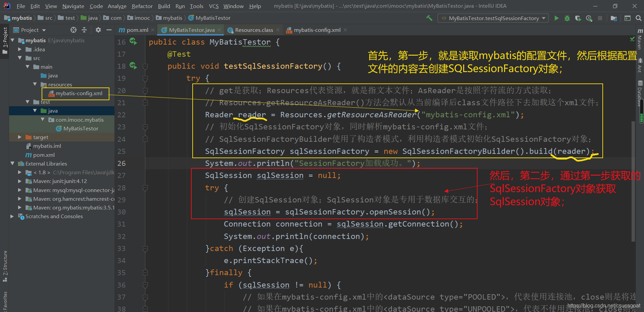
Task: Click the editor vertical scrollbar
Action: tap(633, 181)
